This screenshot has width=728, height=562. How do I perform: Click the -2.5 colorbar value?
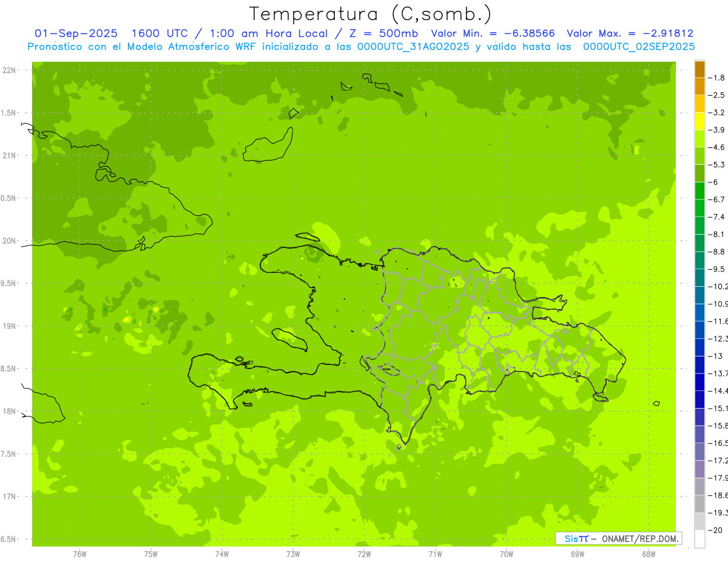[716, 95]
